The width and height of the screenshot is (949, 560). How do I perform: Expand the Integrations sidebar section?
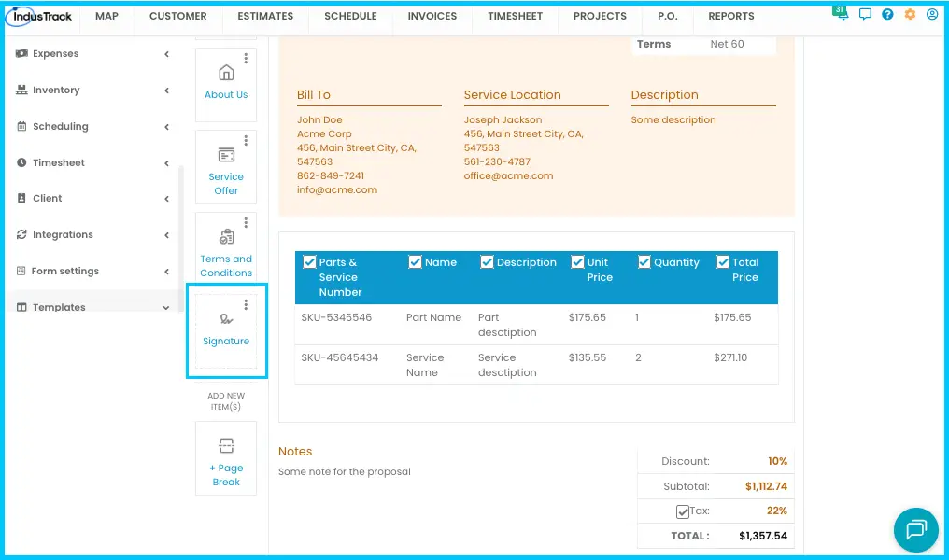click(x=92, y=234)
